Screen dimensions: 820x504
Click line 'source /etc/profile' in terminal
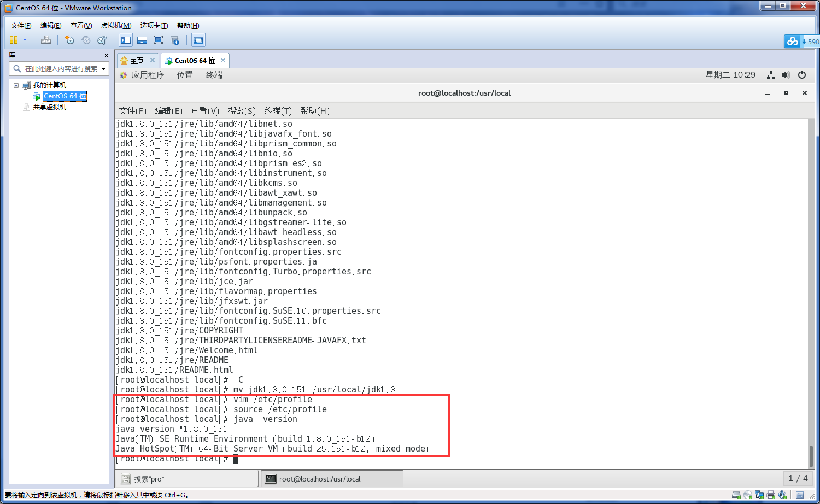coord(280,409)
